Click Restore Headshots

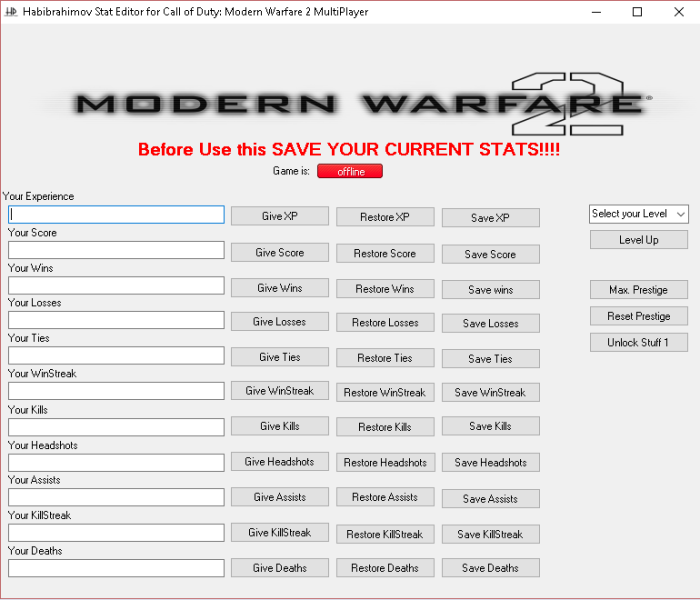coord(385,463)
